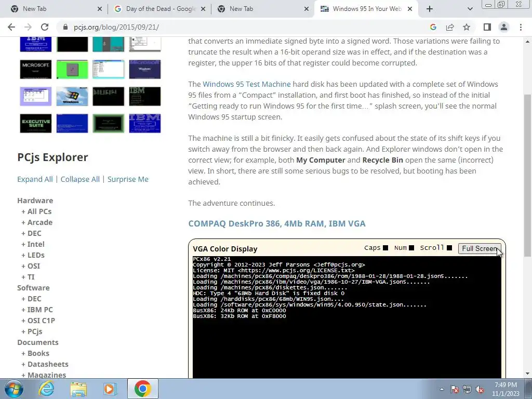Expand All PCs under Hardware
Screen dimensions: 532x399
point(36,211)
